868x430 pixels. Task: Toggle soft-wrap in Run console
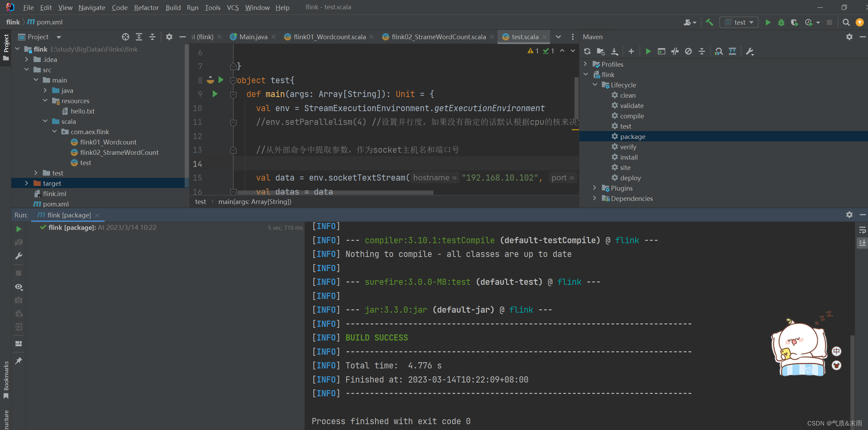click(862, 230)
